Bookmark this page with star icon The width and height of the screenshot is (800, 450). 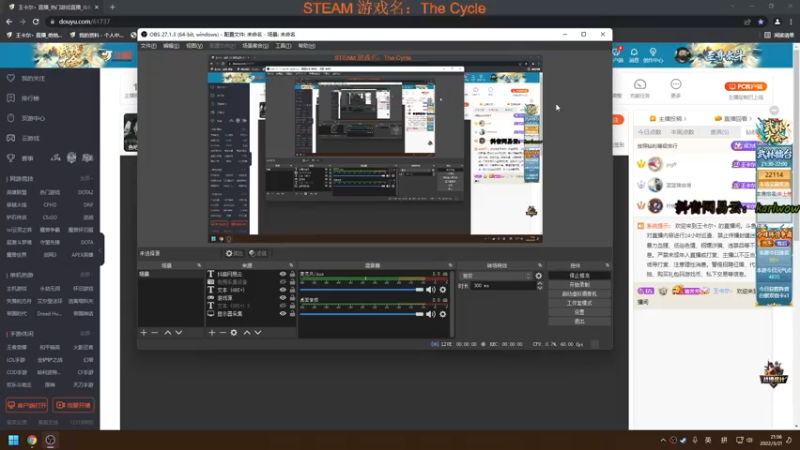point(761,21)
